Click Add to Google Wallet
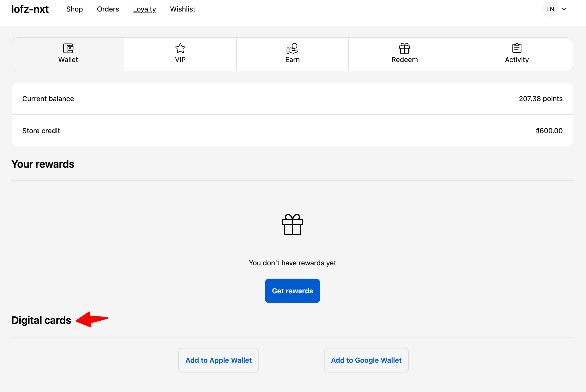Viewport: 586px width, 392px height. tap(366, 360)
